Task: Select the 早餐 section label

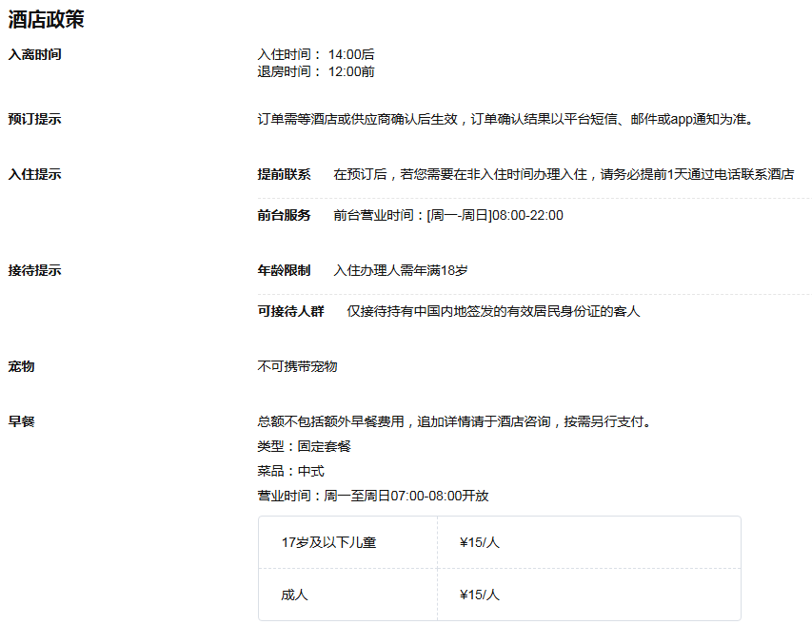Action: [x=21, y=421]
